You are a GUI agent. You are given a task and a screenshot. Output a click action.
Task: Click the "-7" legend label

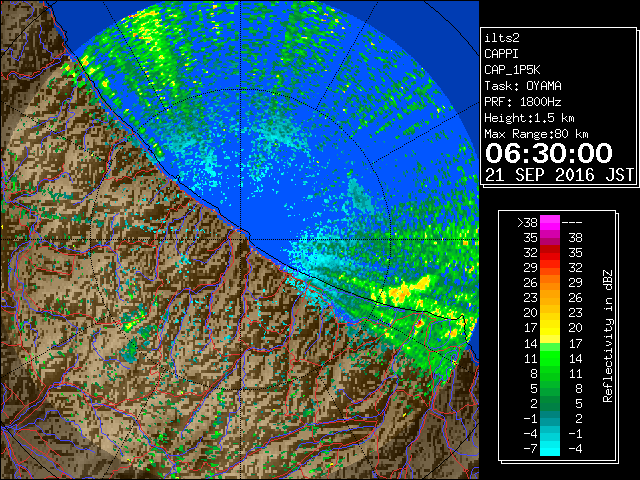point(530,449)
